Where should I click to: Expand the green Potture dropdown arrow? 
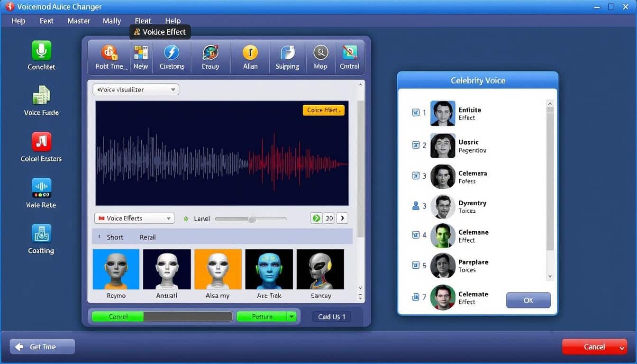[292, 317]
